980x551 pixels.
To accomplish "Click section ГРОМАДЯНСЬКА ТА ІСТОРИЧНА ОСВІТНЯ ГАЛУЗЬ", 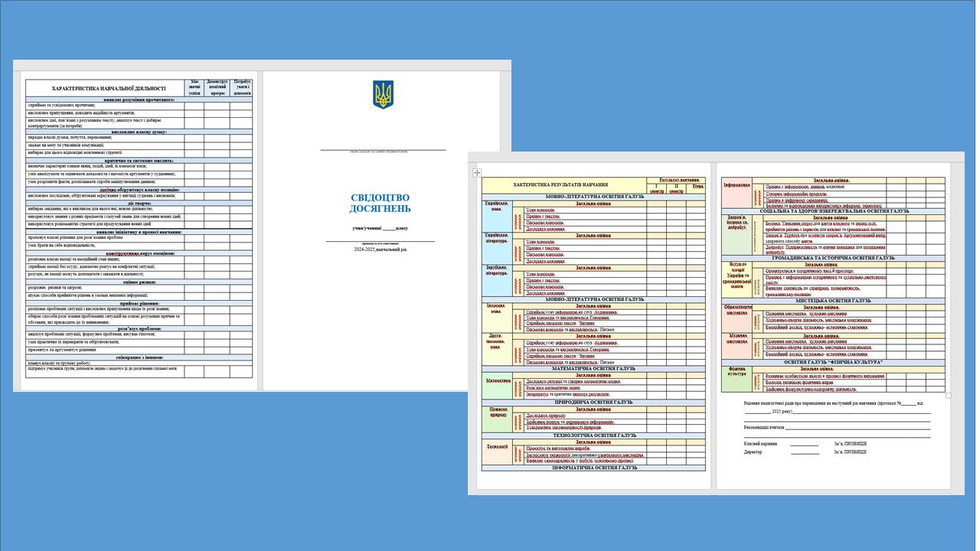I will 834,258.
